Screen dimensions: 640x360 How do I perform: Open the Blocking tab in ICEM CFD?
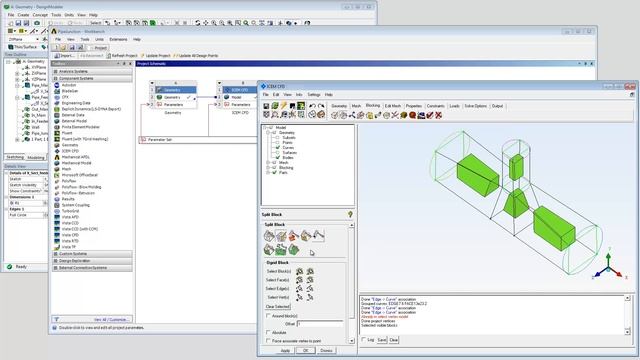pyautogui.click(x=373, y=105)
